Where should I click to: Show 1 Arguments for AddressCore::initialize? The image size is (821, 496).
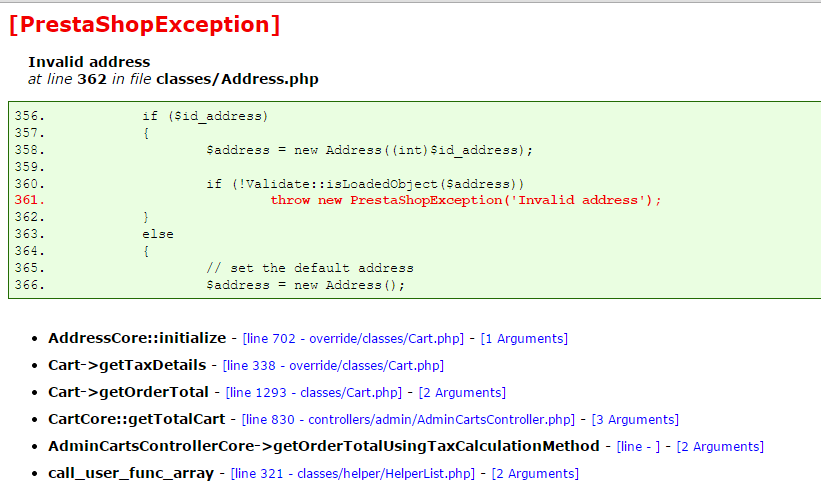point(524,339)
